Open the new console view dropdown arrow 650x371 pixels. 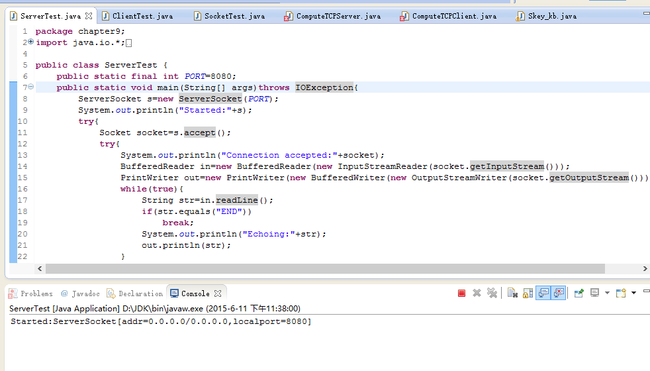coord(633,293)
